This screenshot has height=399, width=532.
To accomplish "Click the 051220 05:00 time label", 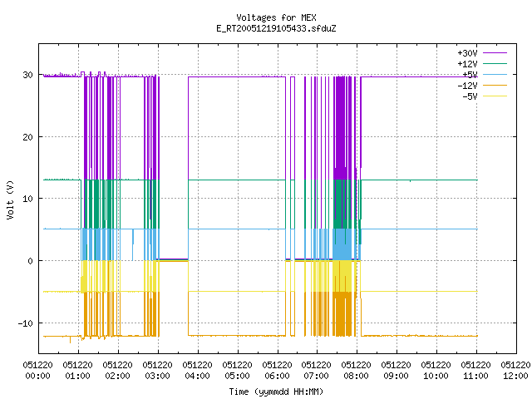I will pyautogui.click(x=238, y=371).
